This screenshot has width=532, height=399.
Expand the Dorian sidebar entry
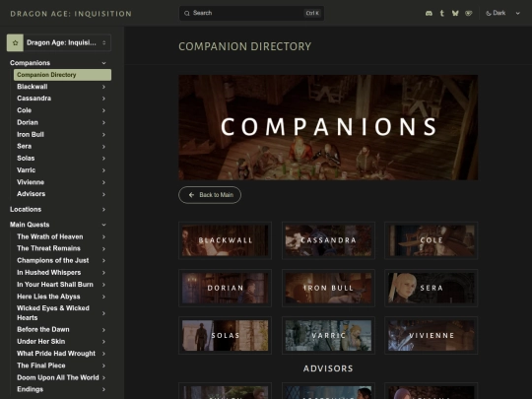tap(103, 122)
